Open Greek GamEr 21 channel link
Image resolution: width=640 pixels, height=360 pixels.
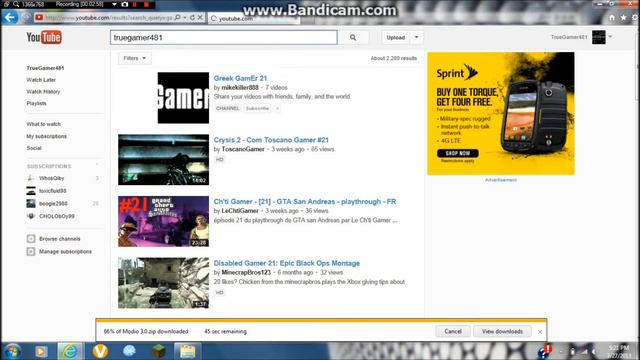tap(240, 78)
